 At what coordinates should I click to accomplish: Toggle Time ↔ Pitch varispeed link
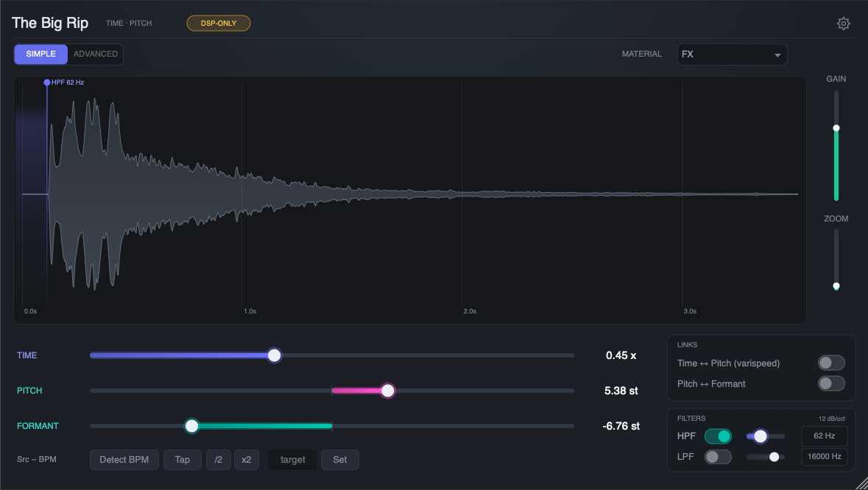click(831, 363)
